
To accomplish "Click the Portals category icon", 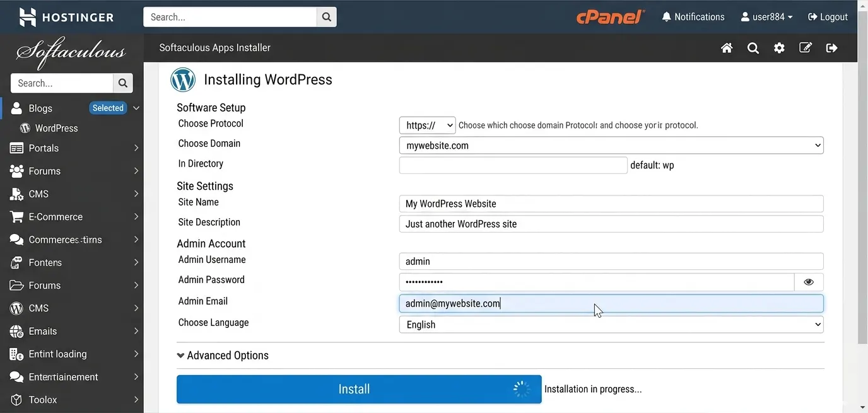I will (x=17, y=148).
